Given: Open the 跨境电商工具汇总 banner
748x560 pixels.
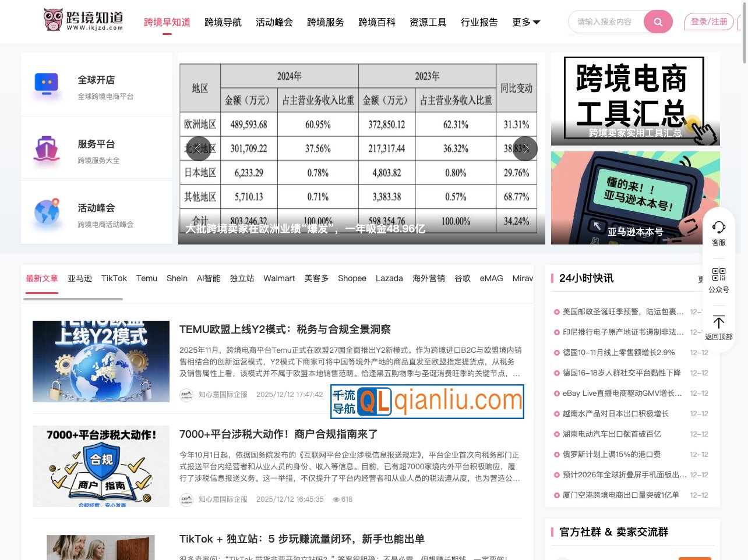Looking at the screenshot, I should [635, 99].
